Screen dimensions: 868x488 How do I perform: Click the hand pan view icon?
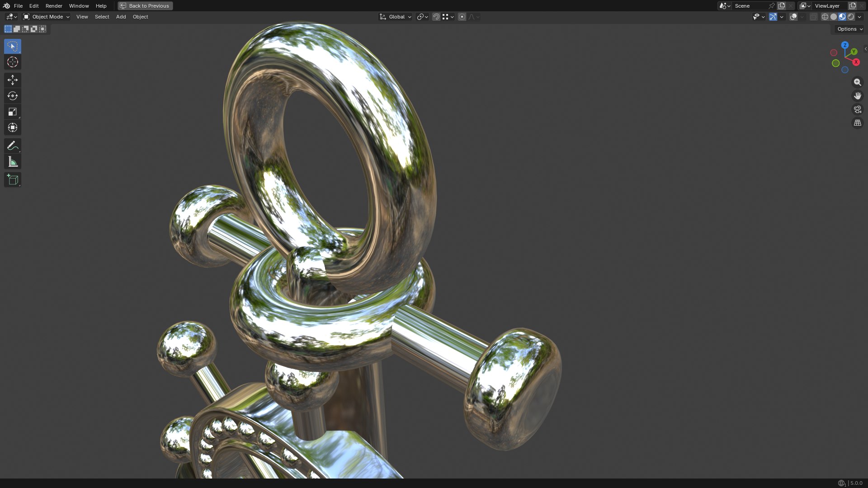click(857, 96)
